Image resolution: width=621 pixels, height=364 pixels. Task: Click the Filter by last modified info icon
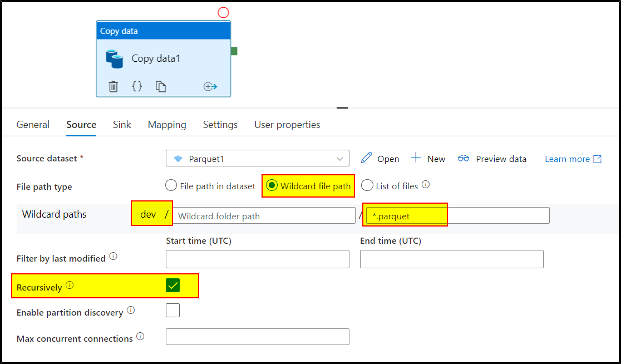tap(113, 256)
